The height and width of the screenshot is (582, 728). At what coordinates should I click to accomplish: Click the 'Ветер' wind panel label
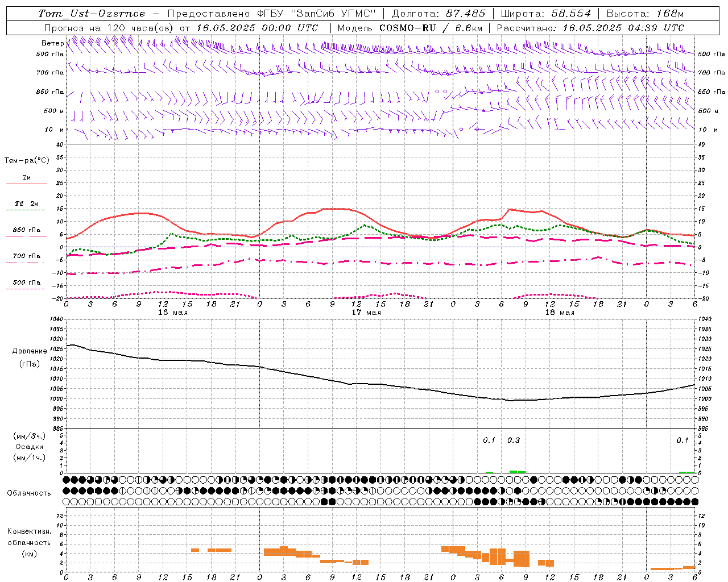[53, 43]
